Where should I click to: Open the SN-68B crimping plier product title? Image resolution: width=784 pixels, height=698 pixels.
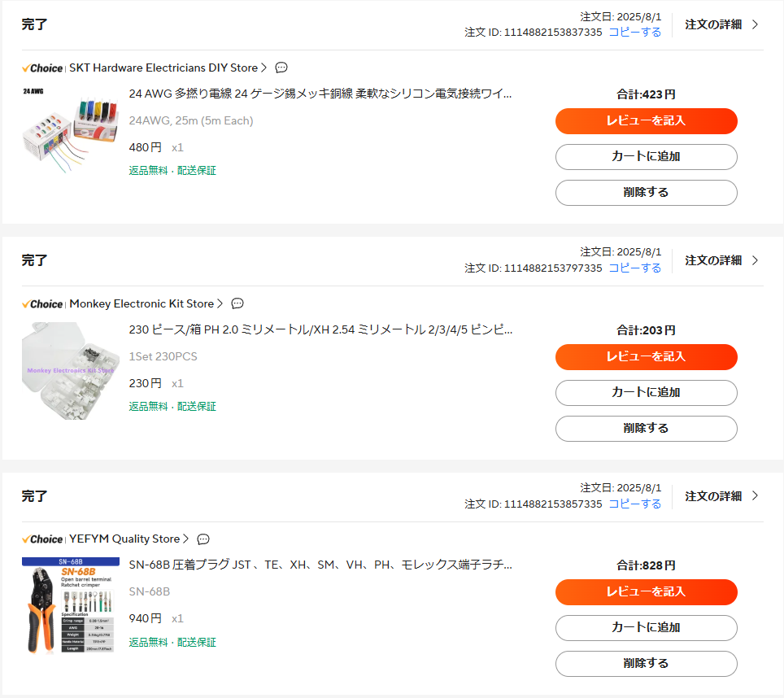pos(320,565)
